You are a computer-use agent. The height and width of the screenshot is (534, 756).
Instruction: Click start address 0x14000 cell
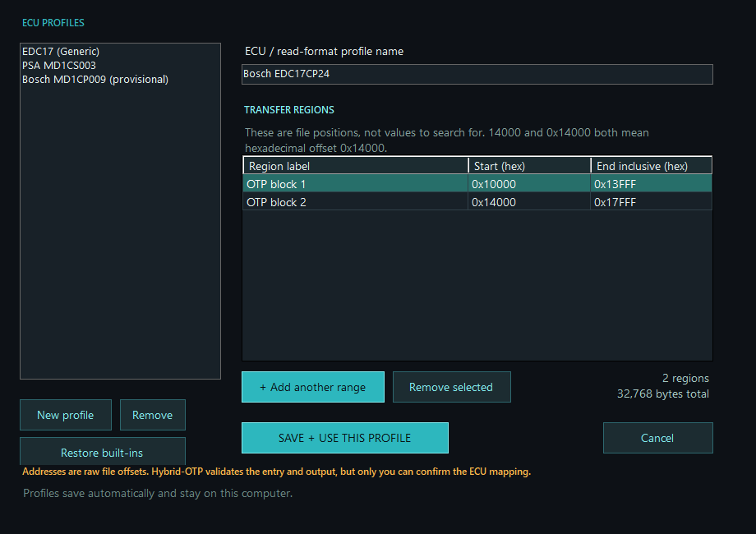tap(529, 202)
